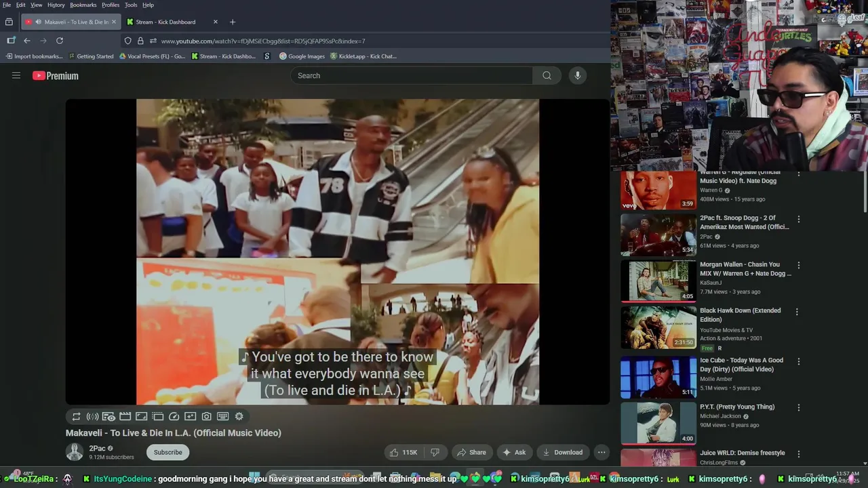Open options menu for Juice WRLD Demise freestyle
Image resolution: width=868 pixels, height=488 pixels.
click(798, 453)
